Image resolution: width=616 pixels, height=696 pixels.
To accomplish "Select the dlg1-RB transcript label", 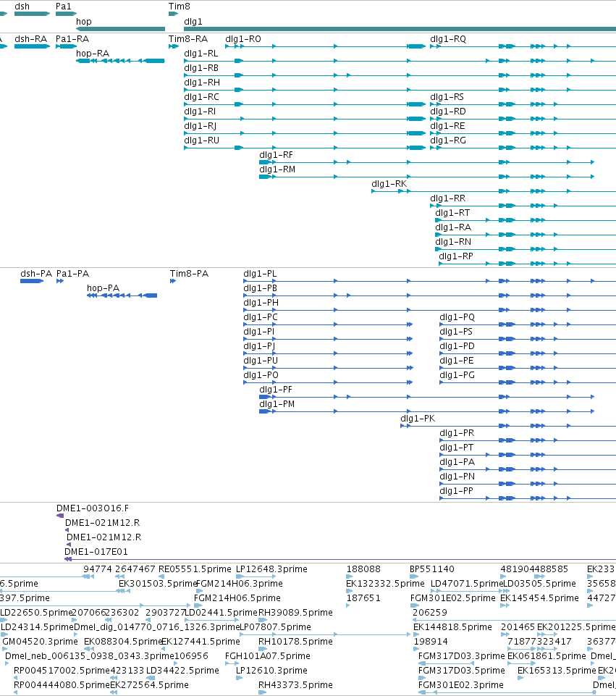I will tap(201, 68).
